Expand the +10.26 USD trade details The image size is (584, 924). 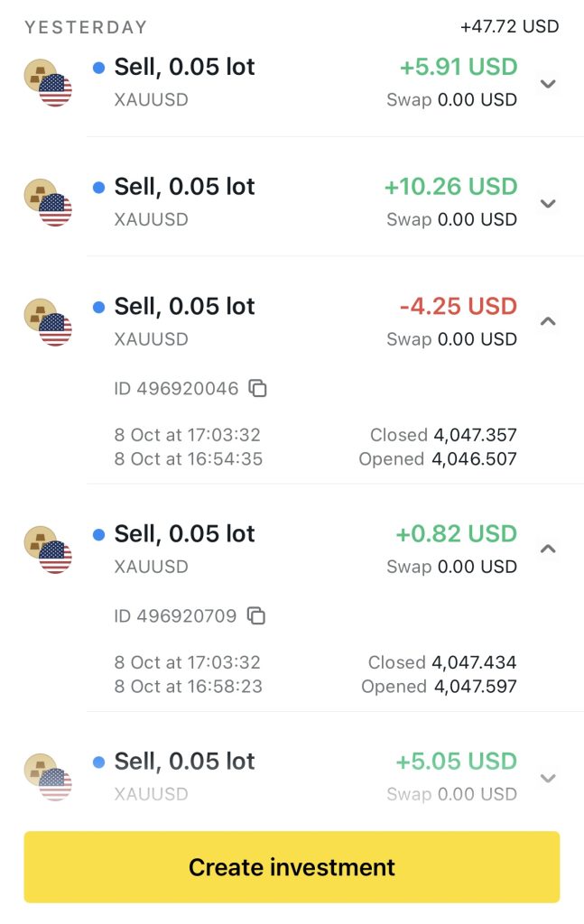pyautogui.click(x=547, y=204)
